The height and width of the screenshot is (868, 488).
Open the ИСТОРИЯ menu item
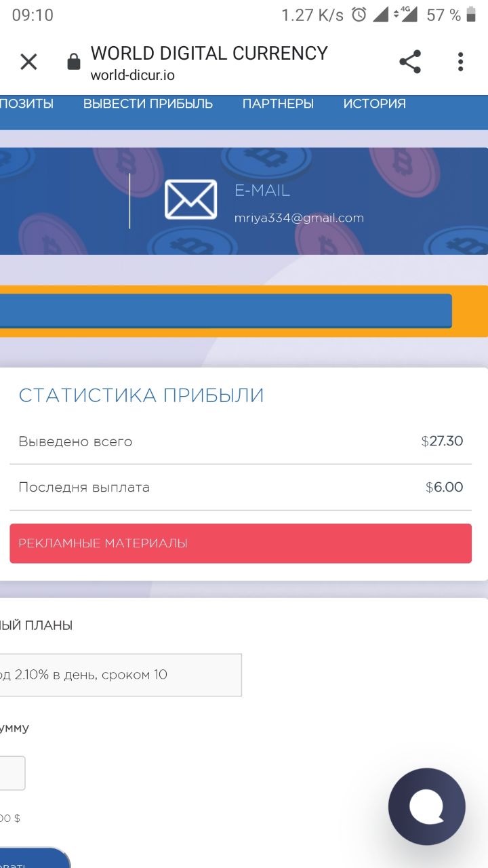click(x=374, y=104)
